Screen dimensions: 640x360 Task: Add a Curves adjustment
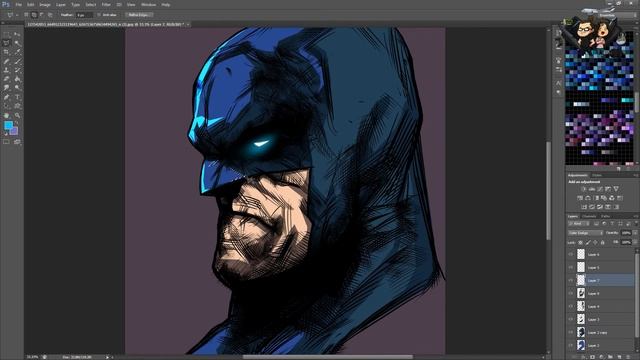[x=600, y=189]
